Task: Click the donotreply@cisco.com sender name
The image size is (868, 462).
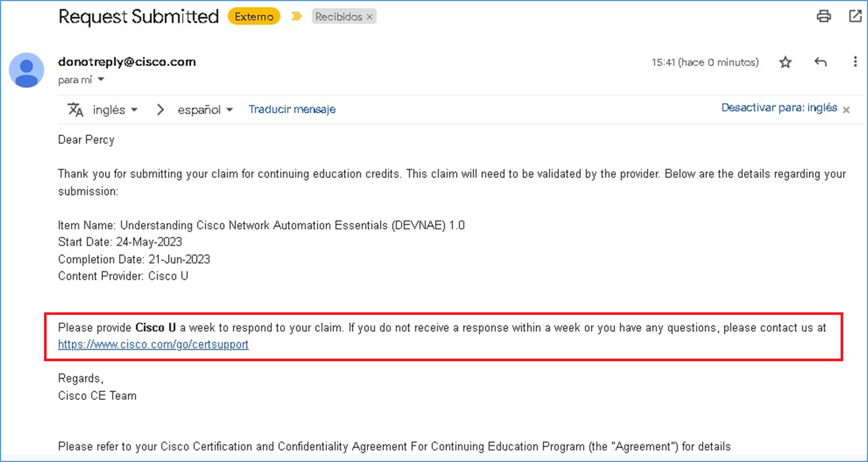Action: [x=126, y=62]
